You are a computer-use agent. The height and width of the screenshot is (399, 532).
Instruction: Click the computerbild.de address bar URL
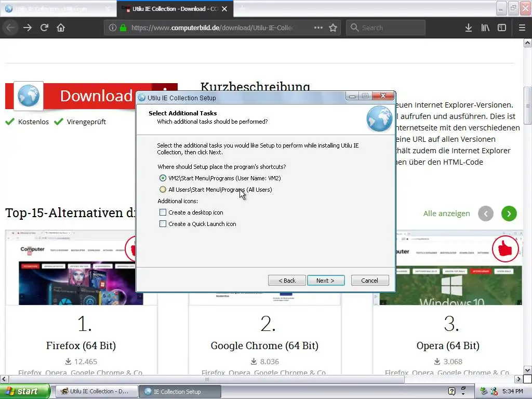click(212, 28)
